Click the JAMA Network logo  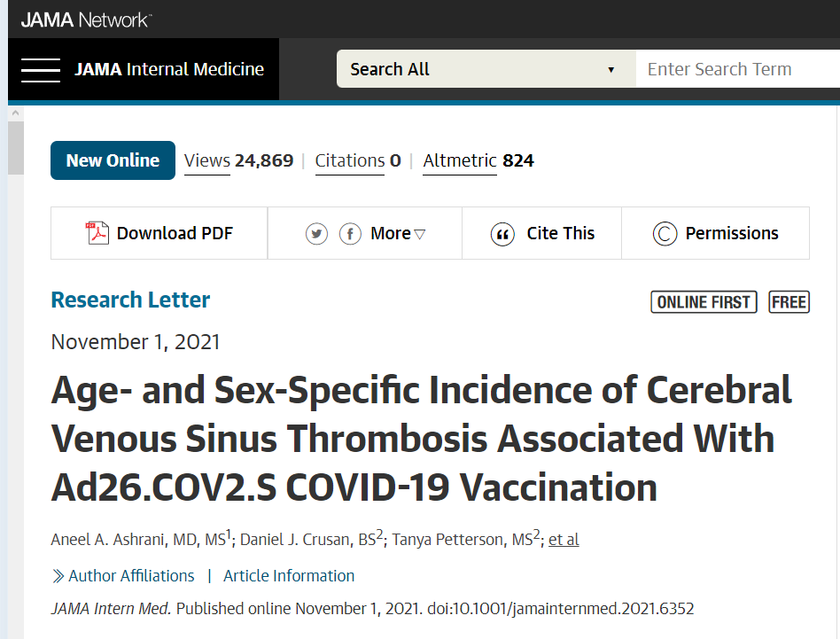86,19
